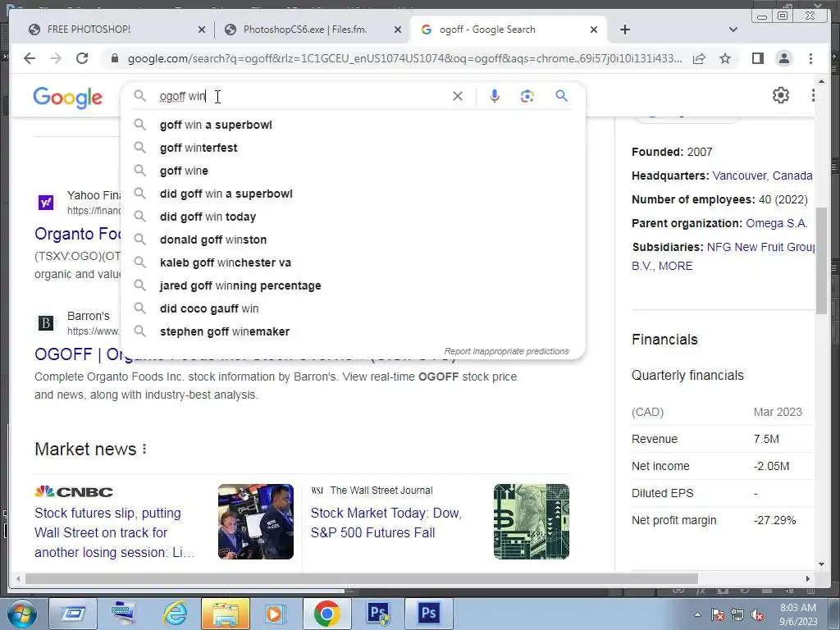Open Windows Media Player on taskbar
840x630 pixels.
(276, 614)
